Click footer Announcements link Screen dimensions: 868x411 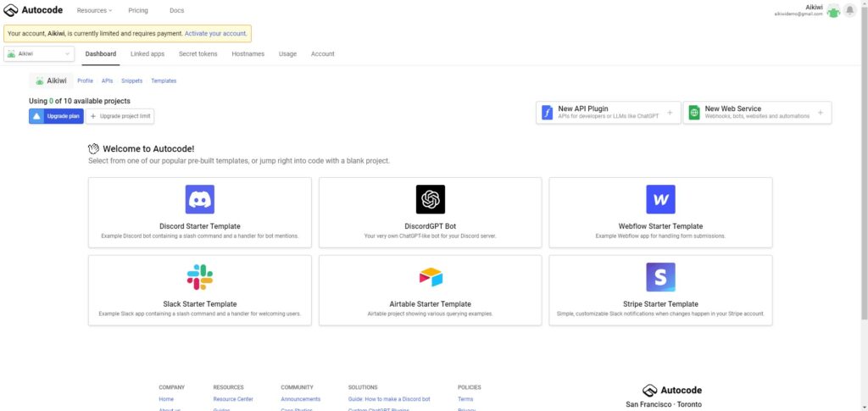(x=301, y=399)
